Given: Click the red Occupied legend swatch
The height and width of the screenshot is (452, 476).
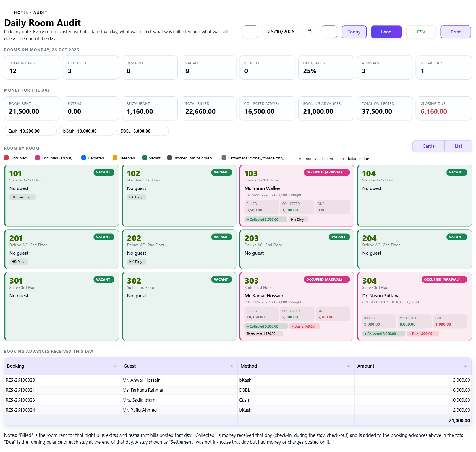Looking at the screenshot, I should [x=6, y=158].
